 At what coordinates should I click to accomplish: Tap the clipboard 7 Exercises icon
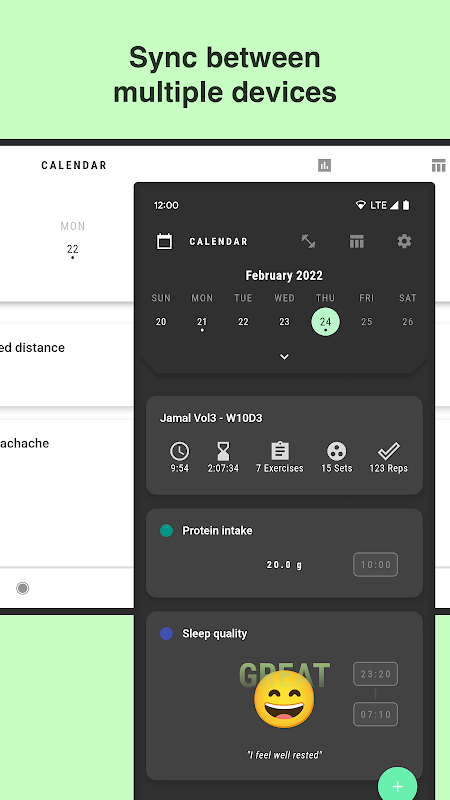tap(280, 451)
